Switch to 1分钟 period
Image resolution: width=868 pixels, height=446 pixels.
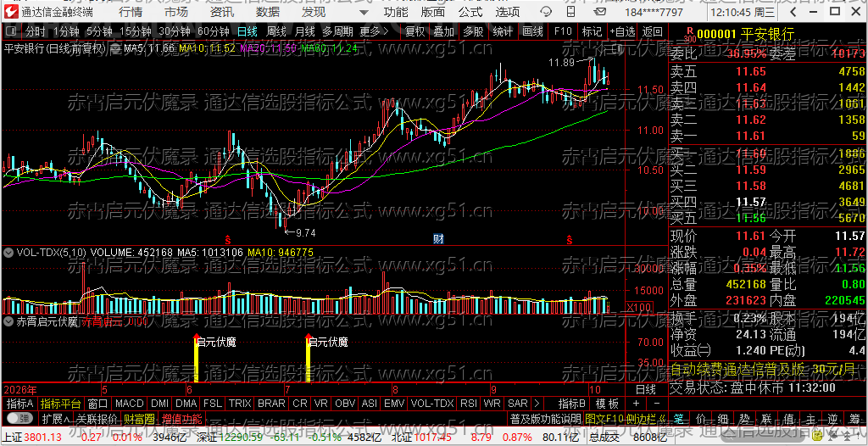tap(66, 31)
